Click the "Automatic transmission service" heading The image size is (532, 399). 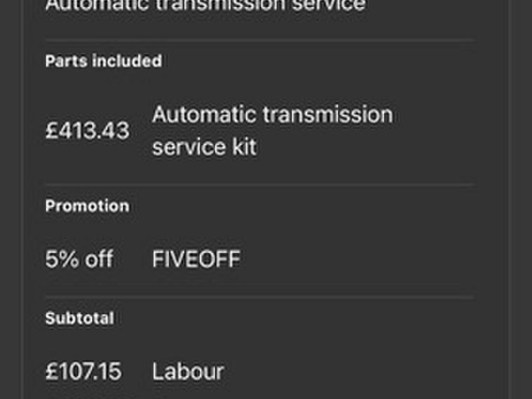coord(205,6)
